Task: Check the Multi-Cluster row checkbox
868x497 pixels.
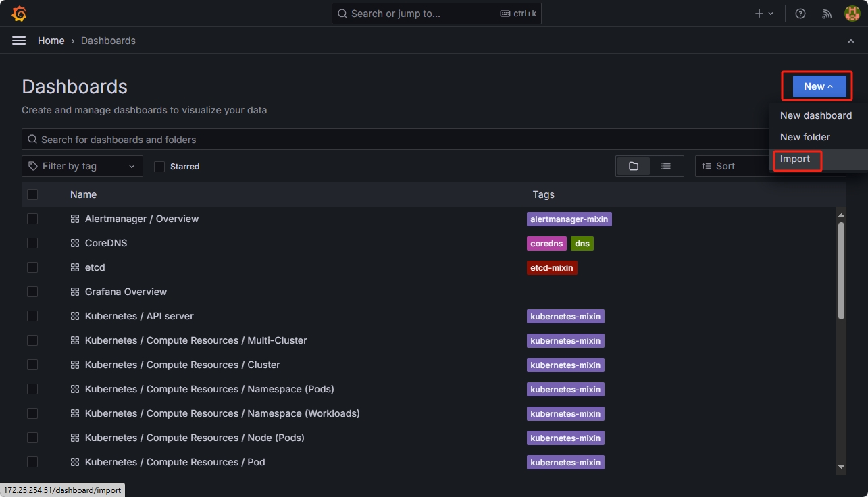Action: pos(32,340)
